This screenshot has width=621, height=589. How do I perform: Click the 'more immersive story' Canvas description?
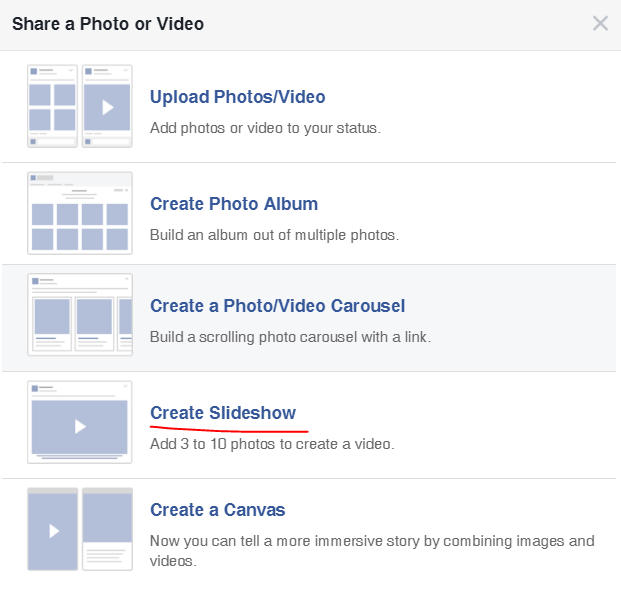click(x=372, y=541)
